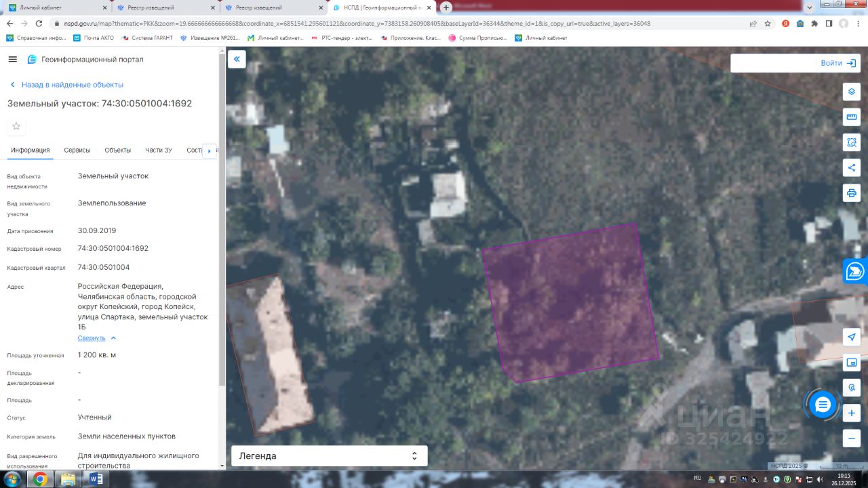Open the Yandex browser extension
The height and width of the screenshot is (488, 868).
pyautogui.click(x=785, y=23)
